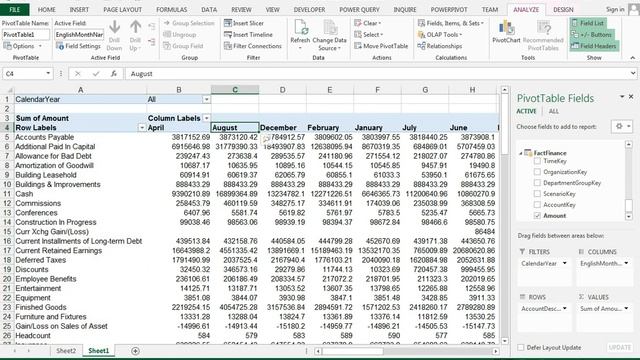Screen dimensions: 640x360
Task: Open Recommended PivotTables
Action: tap(543, 36)
